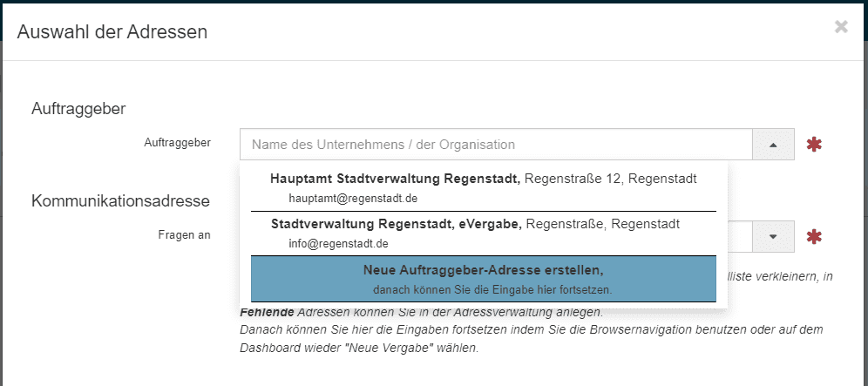Image resolution: width=868 pixels, height=386 pixels.
Task: Click the small Auftraggeber field label
Action: pos(177,142)
